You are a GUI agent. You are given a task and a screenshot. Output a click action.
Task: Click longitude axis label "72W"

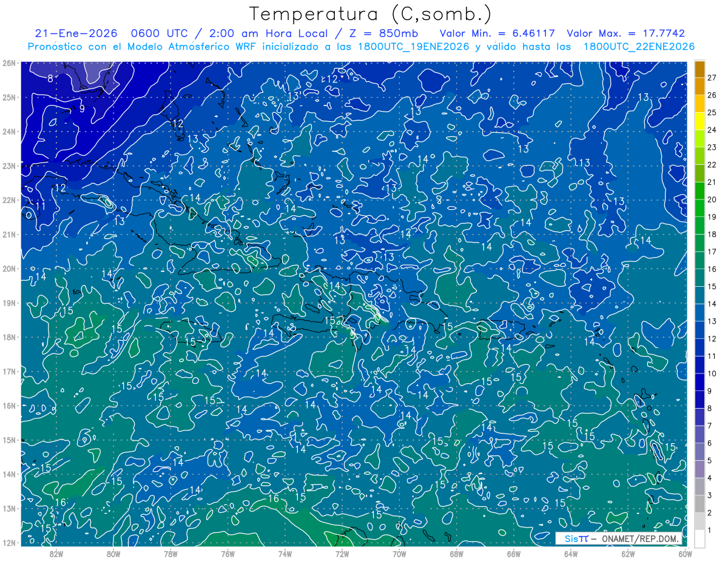coord(342,554)
